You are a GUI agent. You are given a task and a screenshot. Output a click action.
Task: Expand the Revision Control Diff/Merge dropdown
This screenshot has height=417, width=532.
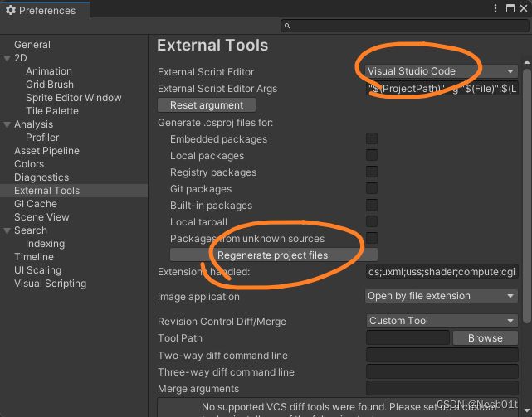pyautogui.click(x=442, y=321)
